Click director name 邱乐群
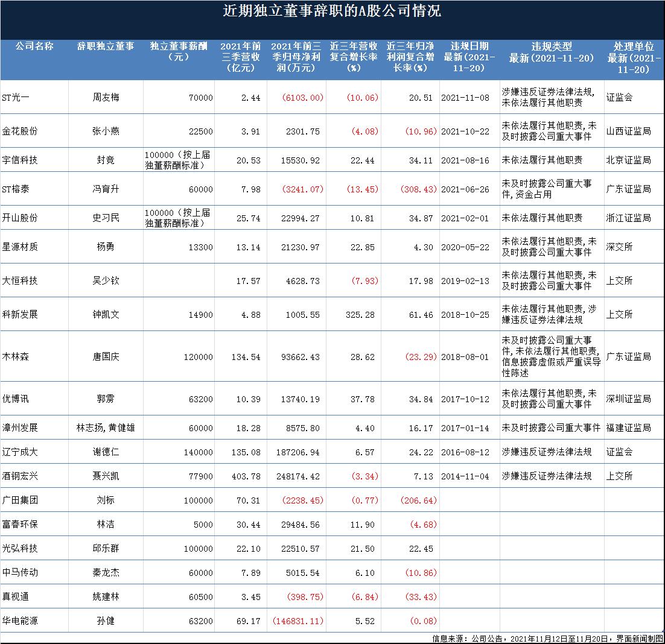The width and height of the screenshot is (665, 644). tap(106, 548)
